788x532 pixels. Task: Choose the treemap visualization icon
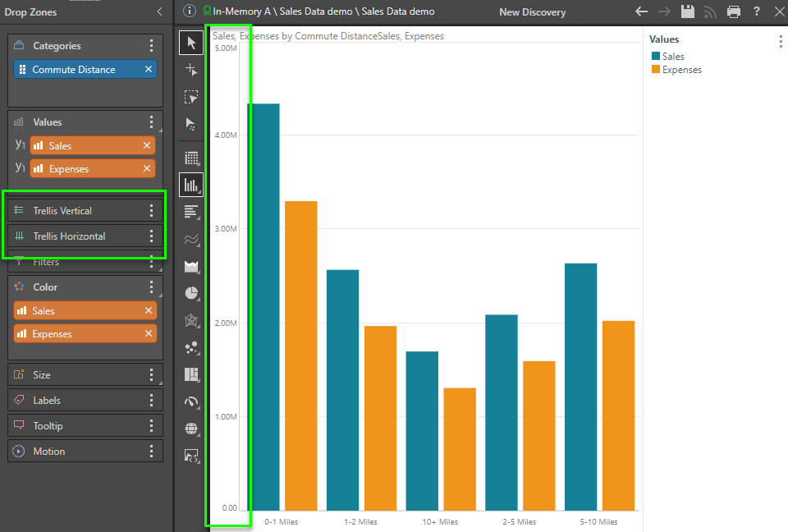coord(191,374)
